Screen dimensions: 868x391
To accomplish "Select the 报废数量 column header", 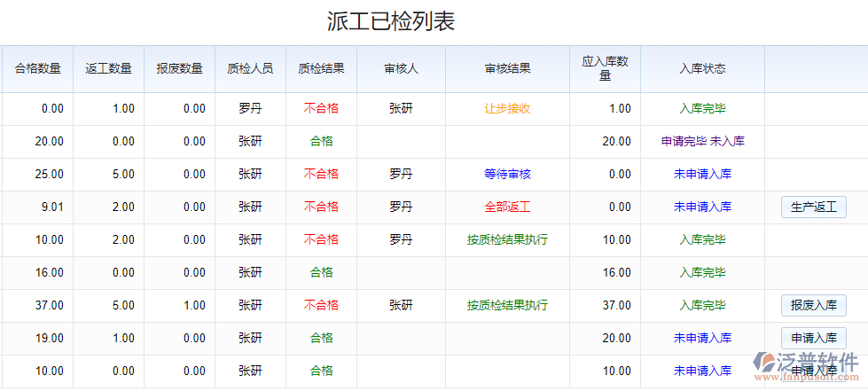I will click(x=179, y=68).
